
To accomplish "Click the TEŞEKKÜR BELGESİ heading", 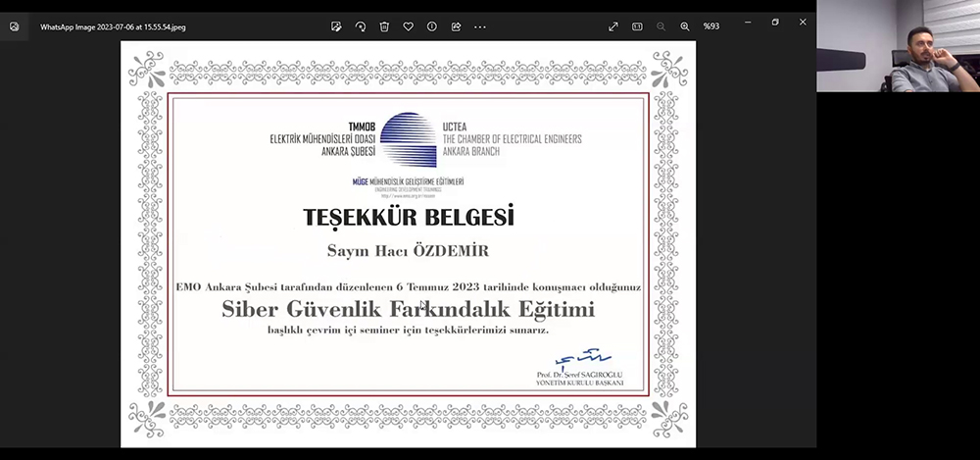I will pyautogui.click(x=409, y=217).
